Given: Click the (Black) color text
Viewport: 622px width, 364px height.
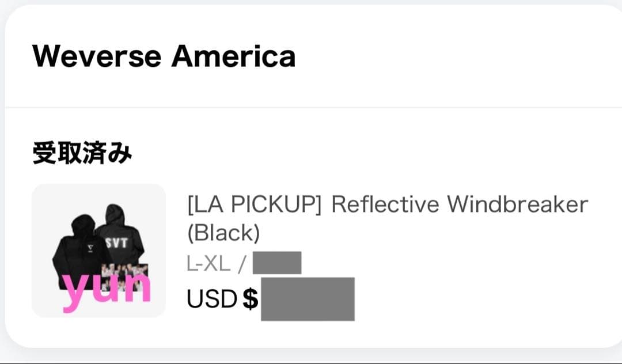Looking at the screenshot, I should pyautogui.click(x=223, y=233).
